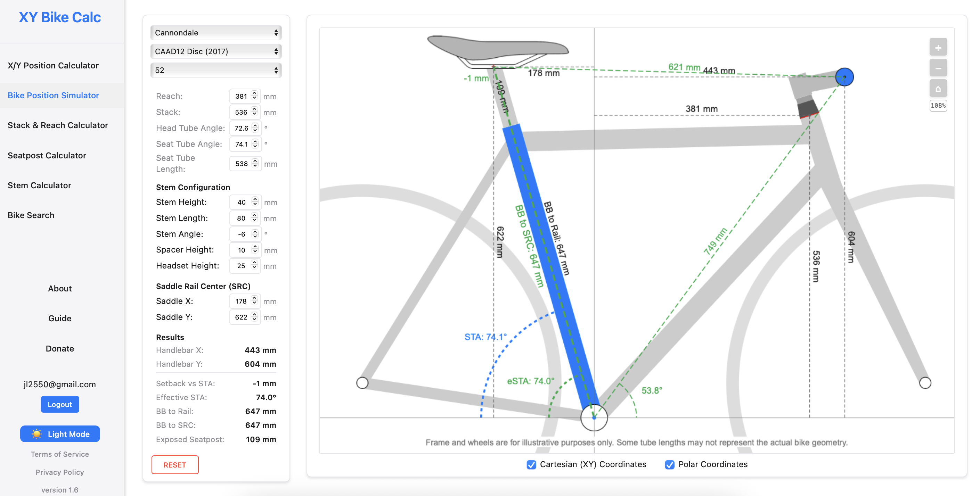This screenshot has height=496, width=980.
Task: Click the Logout button
Action: [60, 404]
